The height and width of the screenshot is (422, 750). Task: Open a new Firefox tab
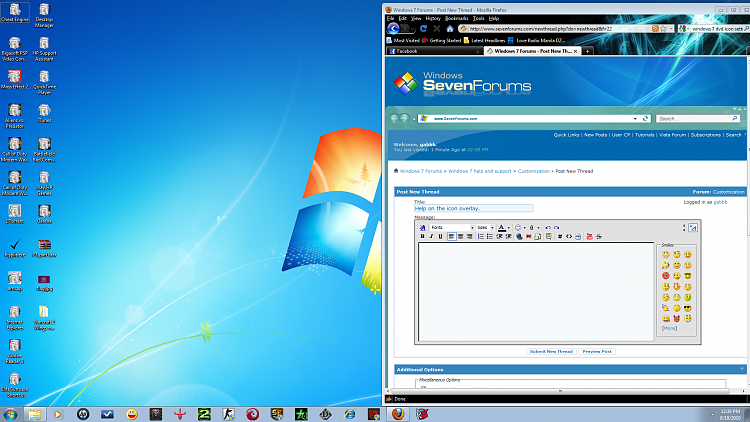point(587,51)
